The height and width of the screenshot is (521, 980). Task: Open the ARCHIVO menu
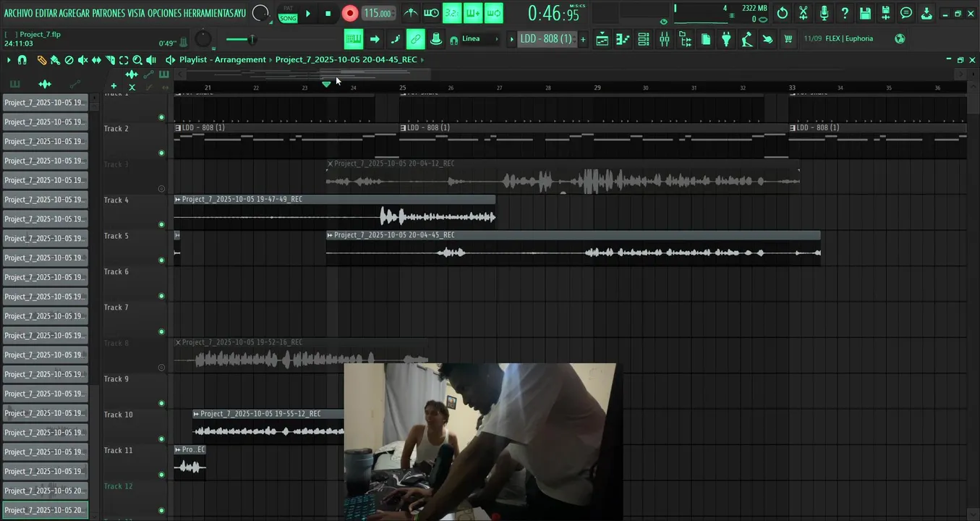[x=18, y=13]
